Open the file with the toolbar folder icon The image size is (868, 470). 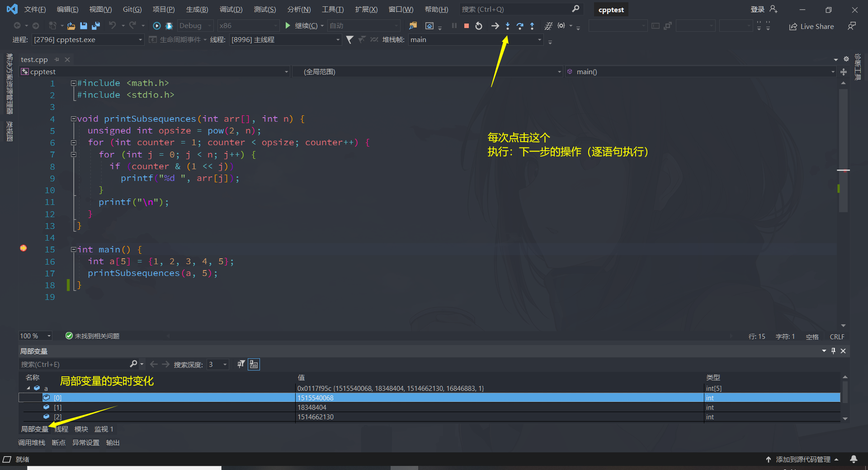point(71,26)
